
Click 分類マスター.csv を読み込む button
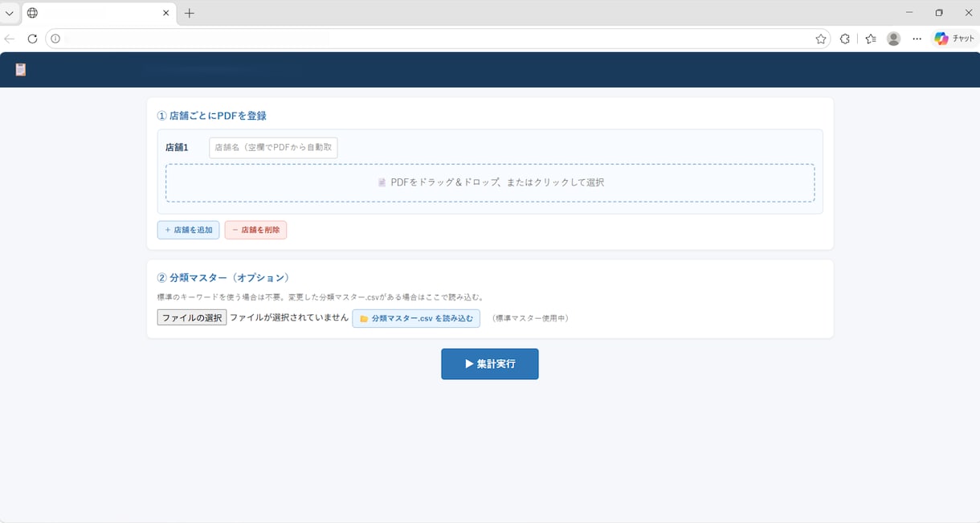click(416, 318)
